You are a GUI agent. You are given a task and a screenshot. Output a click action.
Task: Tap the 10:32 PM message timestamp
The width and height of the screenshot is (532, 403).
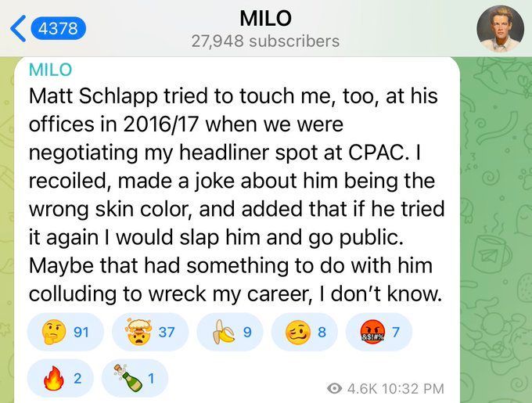tap(413, 388)
